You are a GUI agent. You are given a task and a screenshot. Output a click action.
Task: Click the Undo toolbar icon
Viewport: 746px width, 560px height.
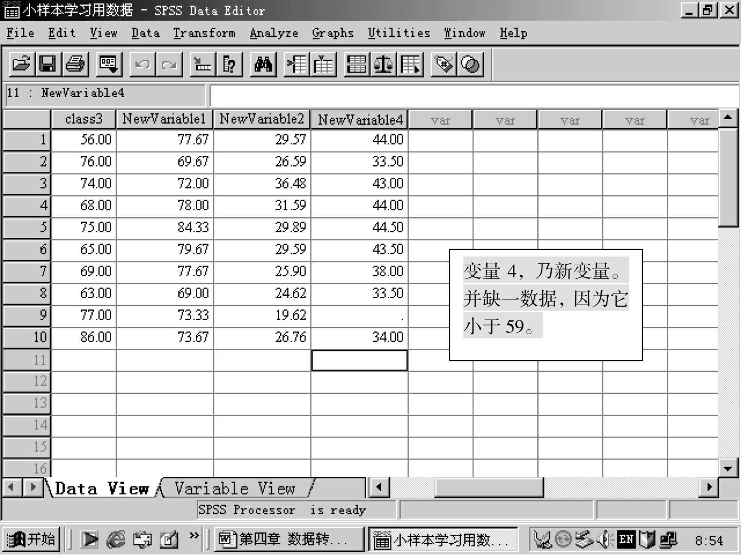pos(142,64)
